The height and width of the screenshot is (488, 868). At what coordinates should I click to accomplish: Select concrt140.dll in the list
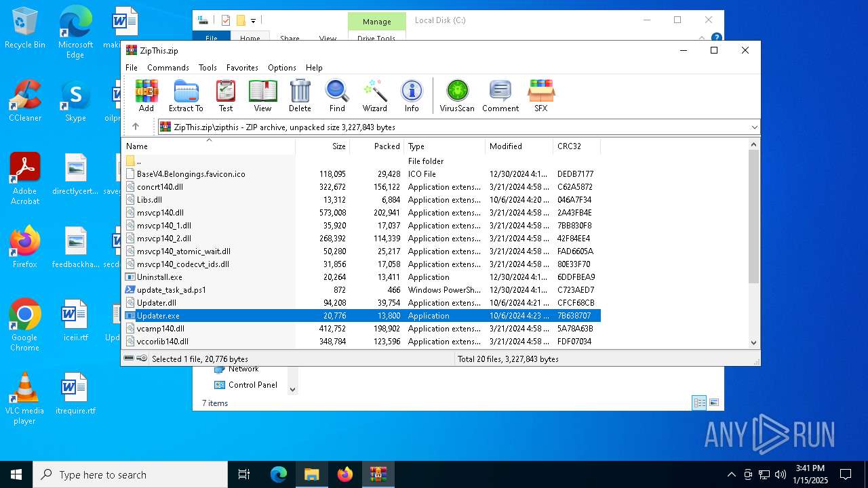tap(361, 187)
